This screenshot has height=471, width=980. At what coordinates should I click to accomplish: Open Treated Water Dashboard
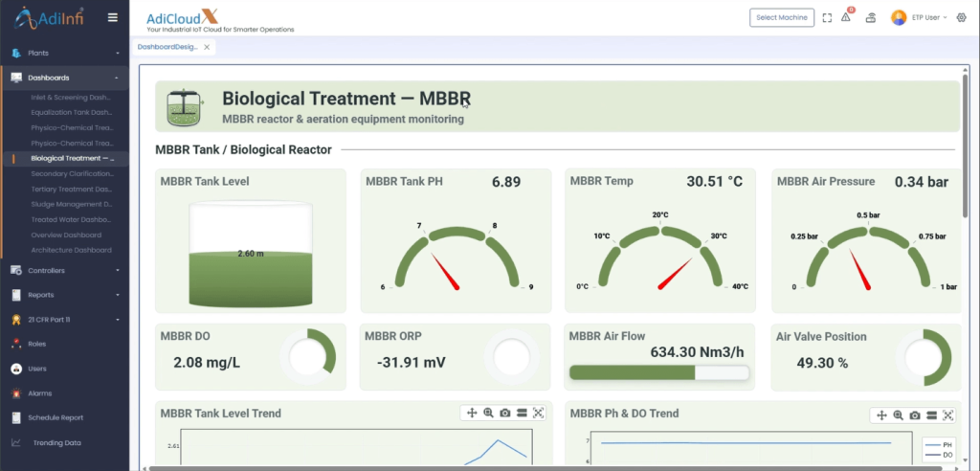[71, 219]
